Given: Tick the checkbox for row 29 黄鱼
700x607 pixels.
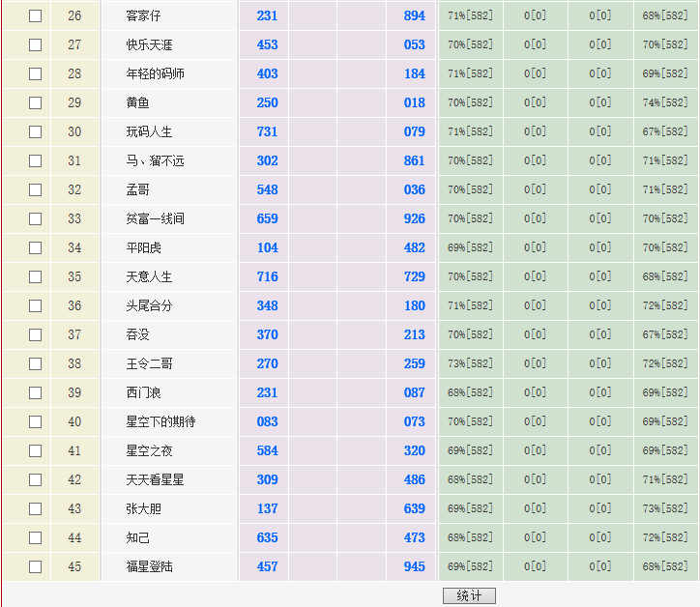Looking at the screenshot, I should (x=36, y=103).
